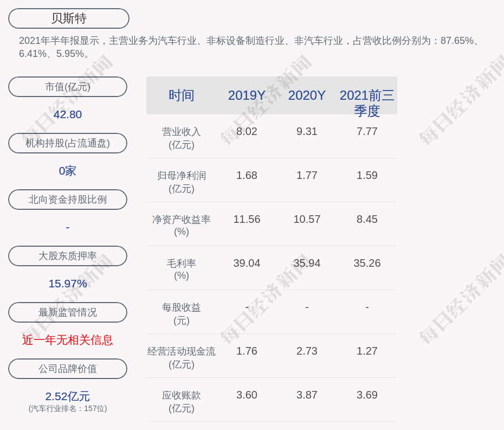This screenshot has width=504, height=430.
Task: Click cash flow value 1.27
Action: coord(367,351)
